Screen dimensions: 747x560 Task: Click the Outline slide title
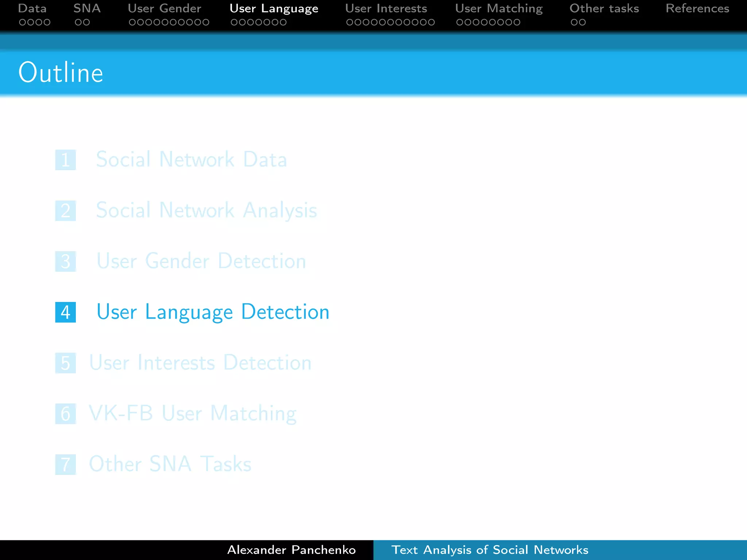click(61, 73)
